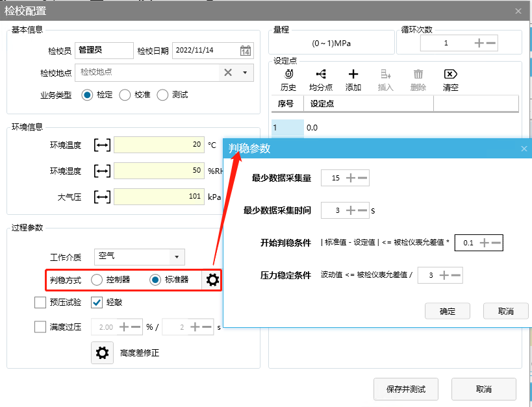Expand the 检校地点 dropdown arrow
The height and width of the screenshot is (407, 532).
click(x=245, y=73)
